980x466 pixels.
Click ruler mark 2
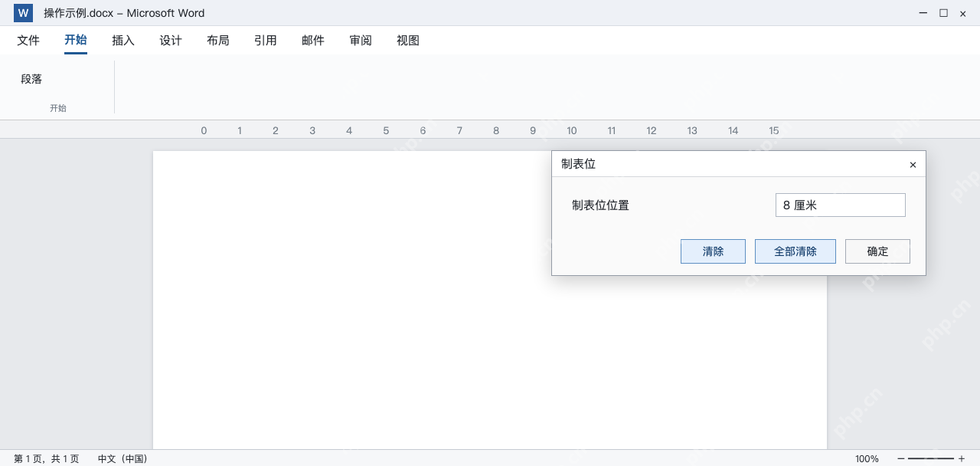coord(276,131)
